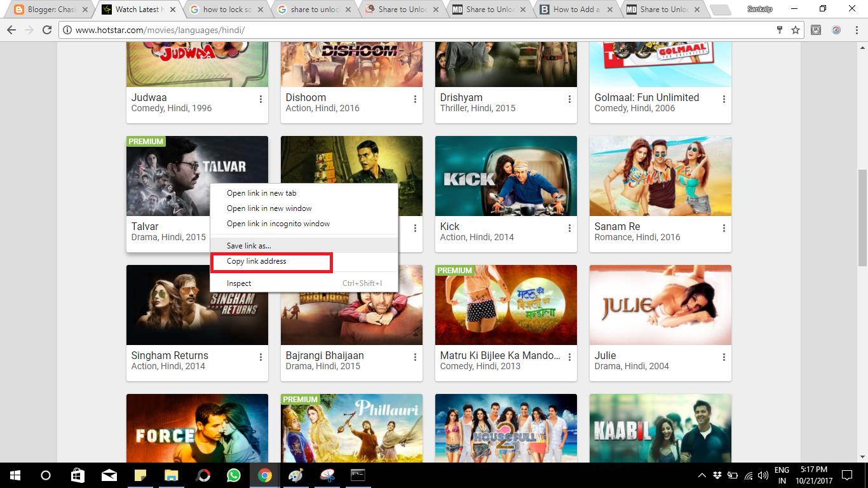Open the Mail app from the taskbar

click(109, 475)
